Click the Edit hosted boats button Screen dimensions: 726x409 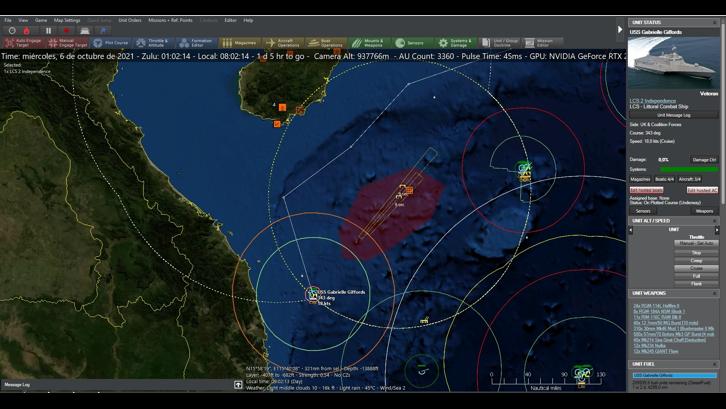[x=646, y=190]
